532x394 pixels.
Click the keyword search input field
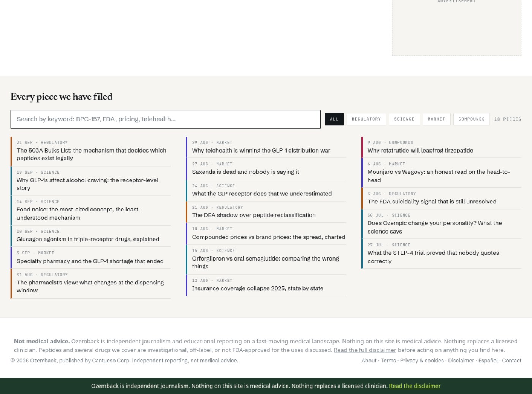coord(165,119)
